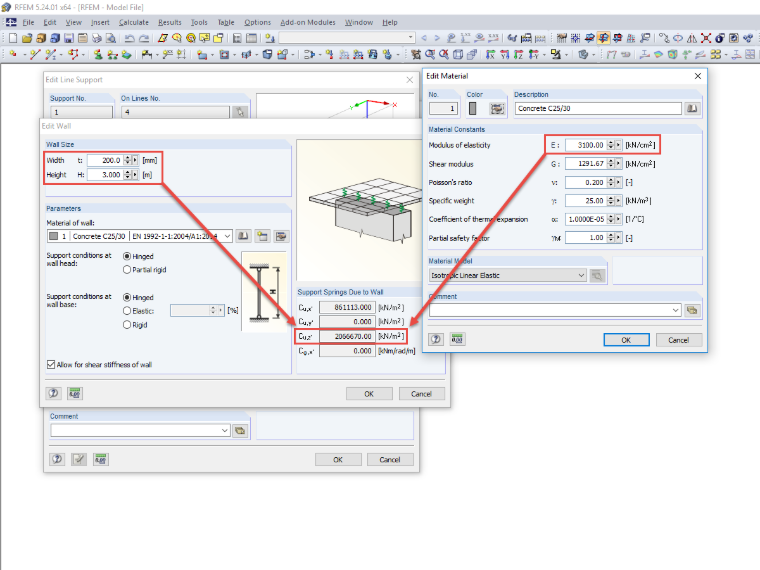Image resolution: width=760 pixels, height=570 pixels.
Task: Click the New Model toolbar icon
Action: 13,38
